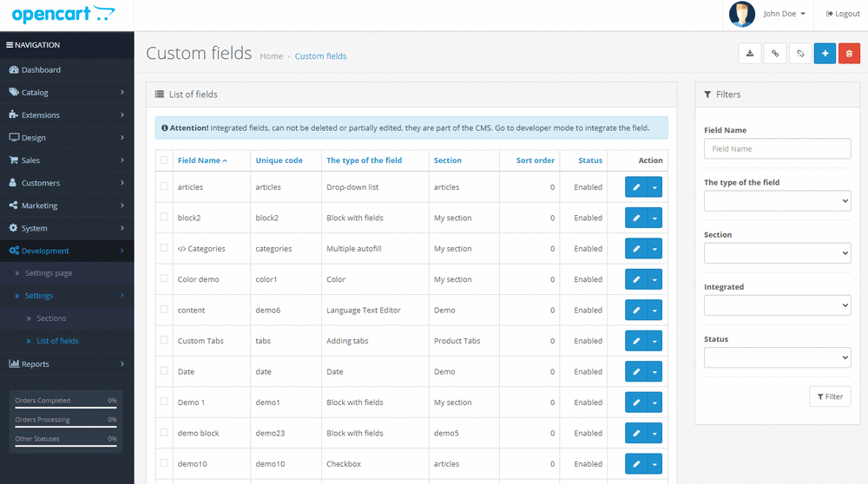The width and height of the screenshot is (868, 484).
Task: Select the Color demo row checkbox
Action: pos(164,278)
